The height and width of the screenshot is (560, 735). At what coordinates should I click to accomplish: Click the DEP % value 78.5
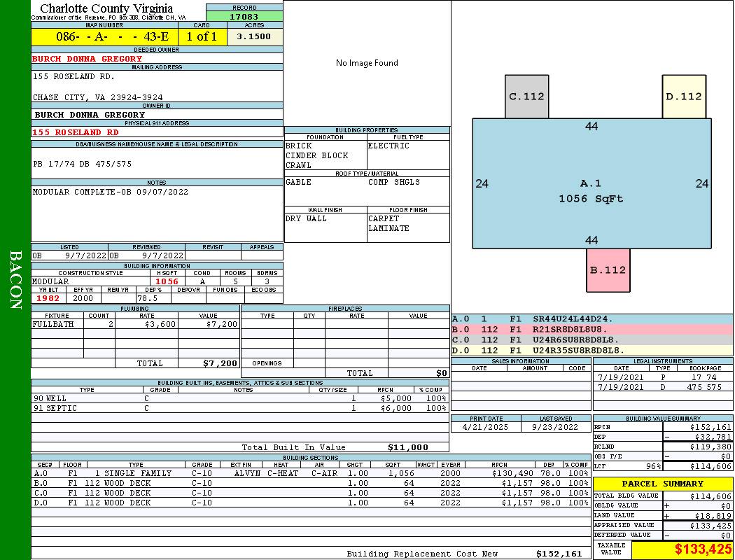point(147,298)
